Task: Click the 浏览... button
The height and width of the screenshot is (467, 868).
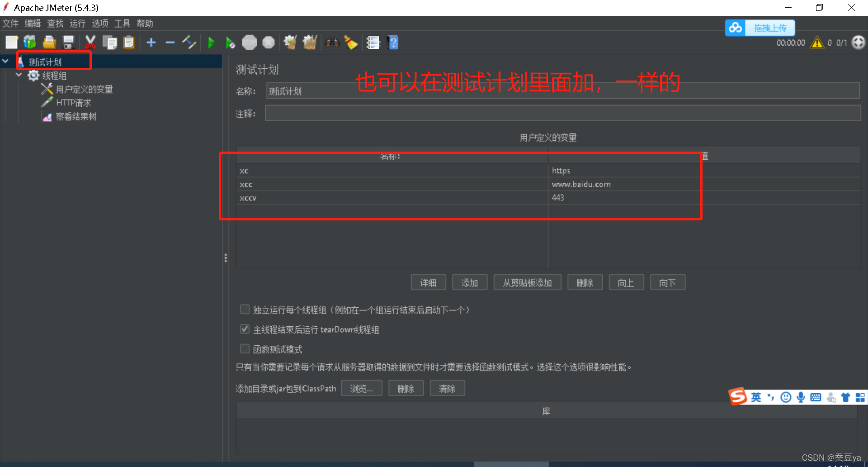Action: [x=362, y=388]
